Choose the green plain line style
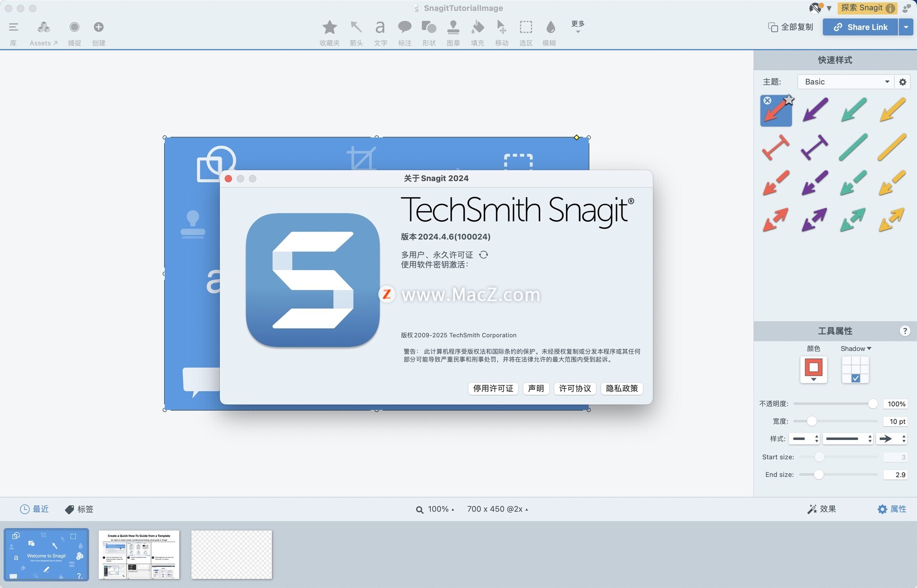 (853, 147)
